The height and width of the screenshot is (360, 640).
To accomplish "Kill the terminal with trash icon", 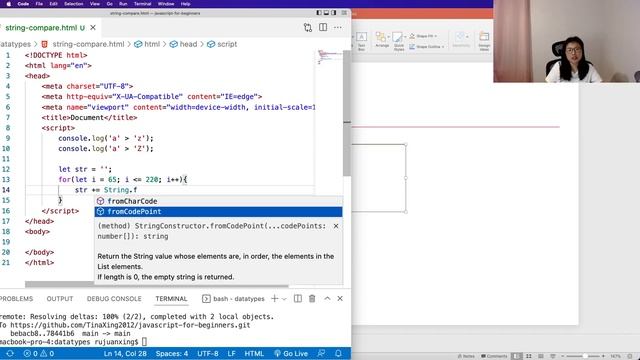I will 312,299.
